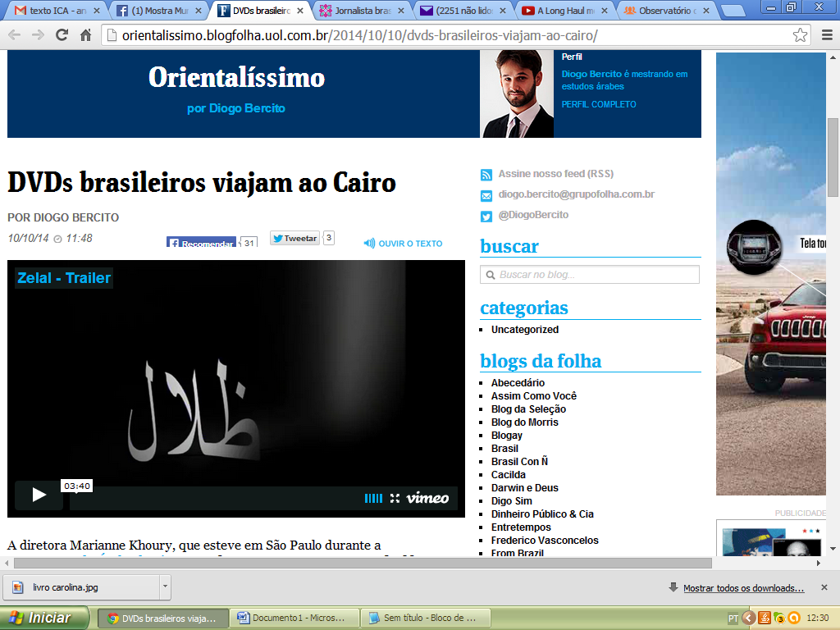Click the livro carolina.jpg file icon
Image resolution: width=840 pixels, height=630 pixels.
coord(18,587)
